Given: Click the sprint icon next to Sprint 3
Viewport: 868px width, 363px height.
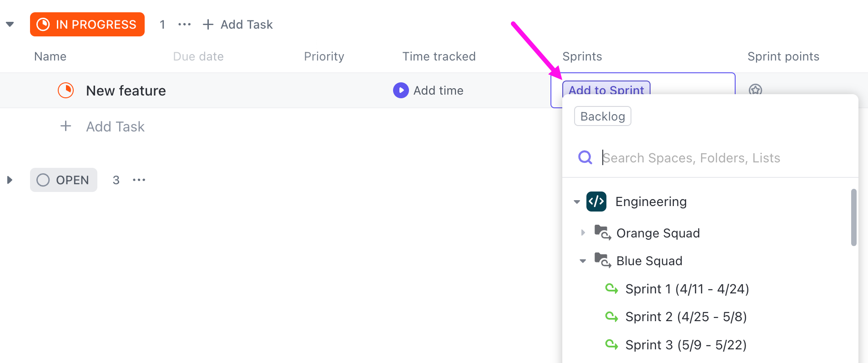Looking at the screenshot, I should tap(612, 345).
